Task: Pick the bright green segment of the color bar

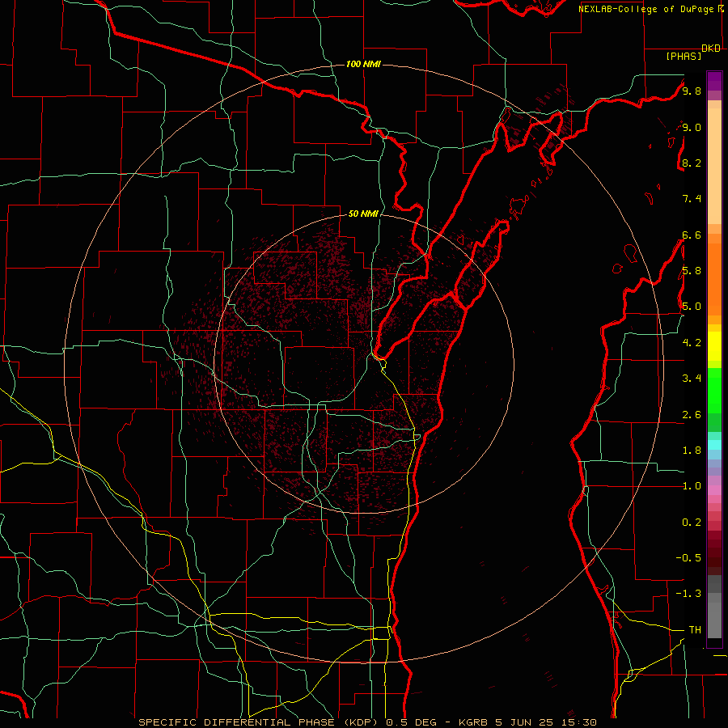Action: pyautogui.click(x=714, y=391)
